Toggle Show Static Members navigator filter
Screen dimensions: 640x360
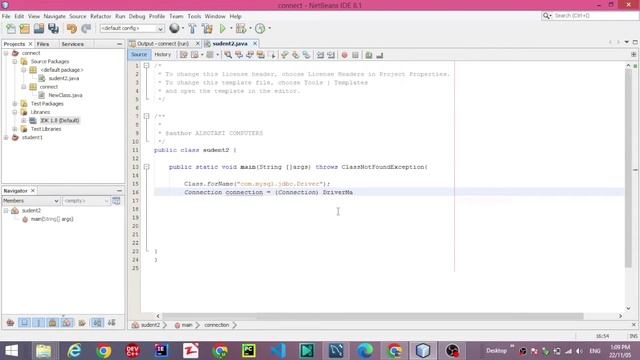pyautogui.click(x=39, y=323)
